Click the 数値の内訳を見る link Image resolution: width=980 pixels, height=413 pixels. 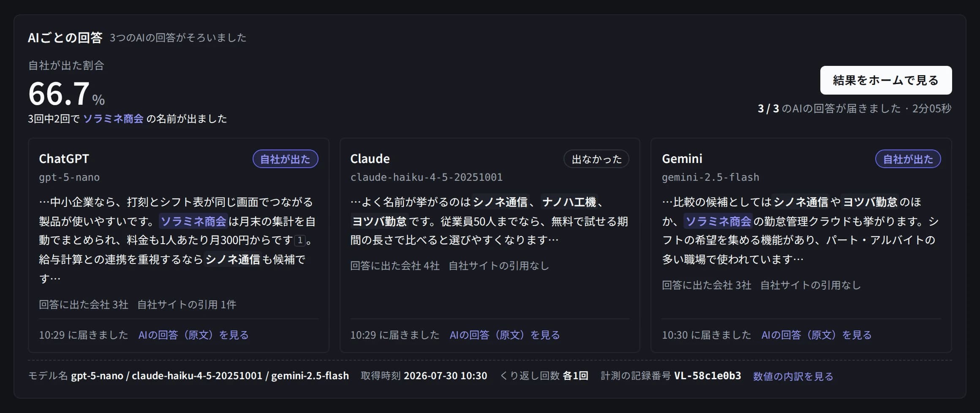[793, 376]
